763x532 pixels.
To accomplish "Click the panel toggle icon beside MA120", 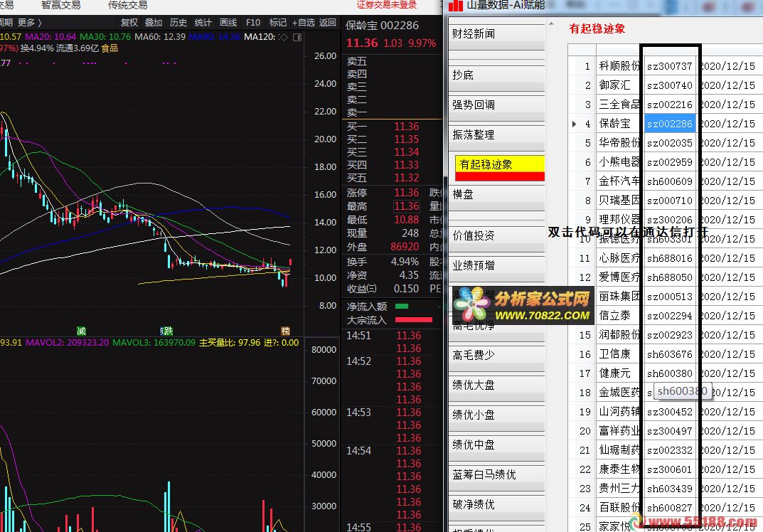I will pos(297,37).
